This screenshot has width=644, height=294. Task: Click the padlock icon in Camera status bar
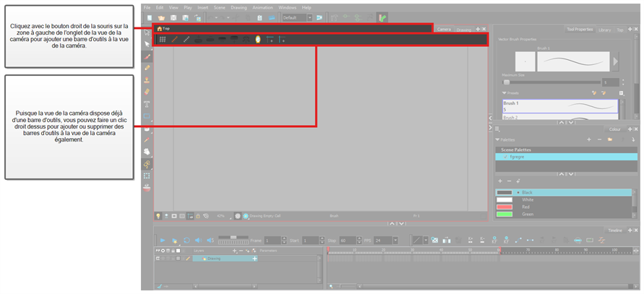197,215
